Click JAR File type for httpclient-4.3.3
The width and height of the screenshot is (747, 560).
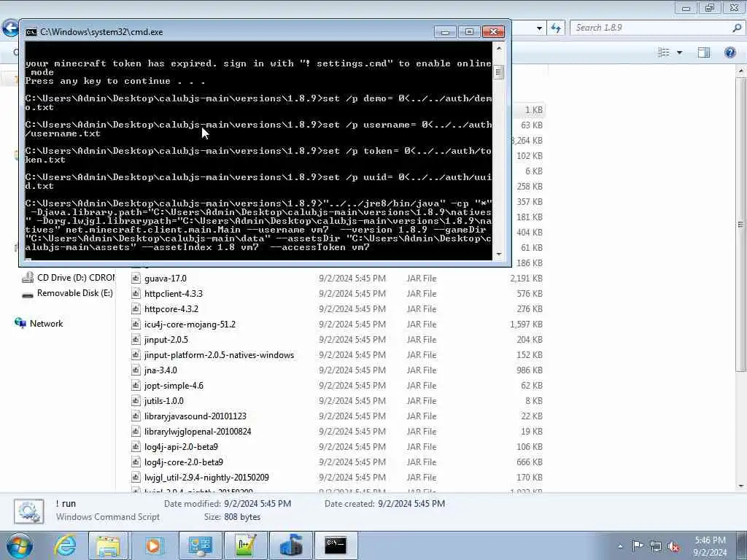click(421, 294)
